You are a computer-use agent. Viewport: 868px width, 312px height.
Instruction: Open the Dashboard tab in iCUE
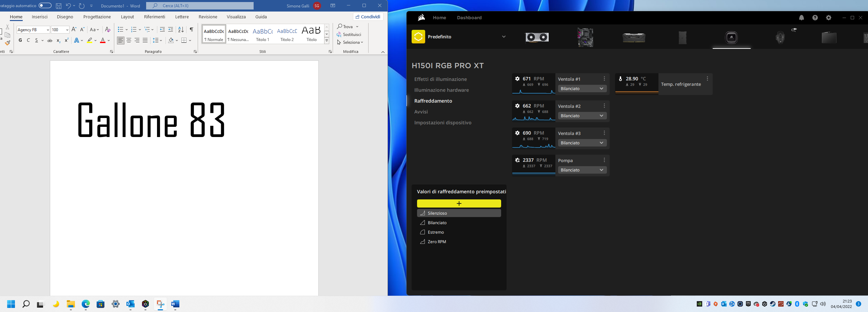(469, 18)
